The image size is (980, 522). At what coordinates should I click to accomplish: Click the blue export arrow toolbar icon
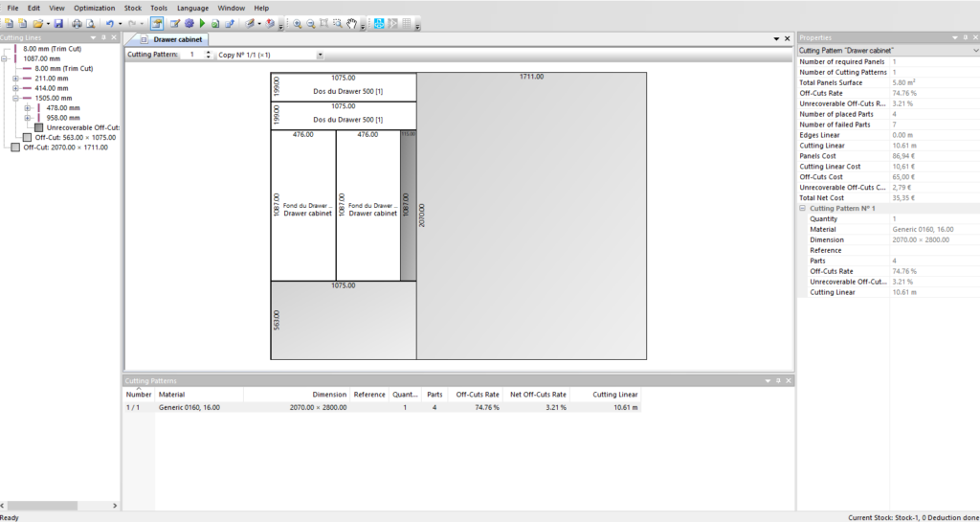coord(230,24)
